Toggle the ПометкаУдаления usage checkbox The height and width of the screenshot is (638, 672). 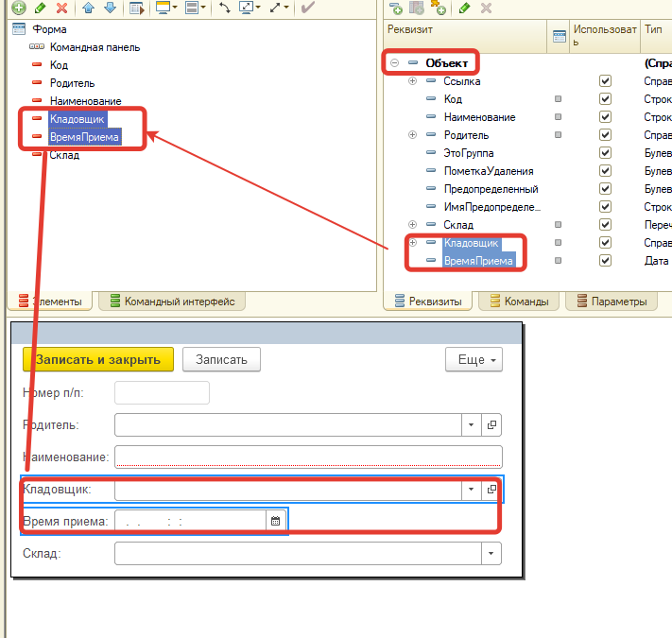click(x=605, y=171)
